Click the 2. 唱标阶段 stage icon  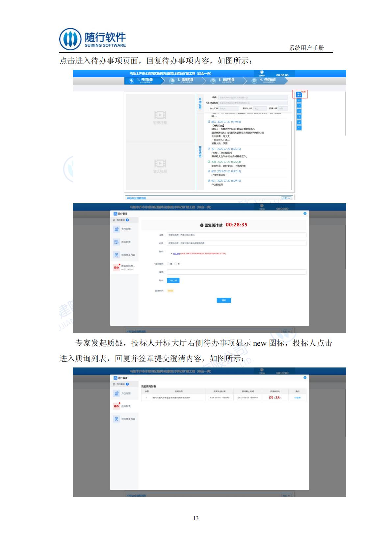point(172,81)
